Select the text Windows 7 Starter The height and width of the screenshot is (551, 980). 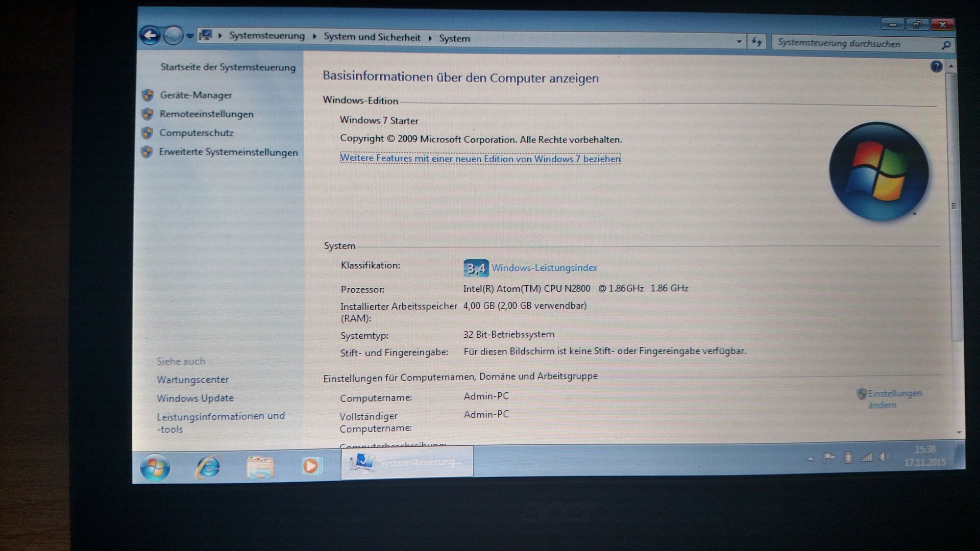coord(379,120)
